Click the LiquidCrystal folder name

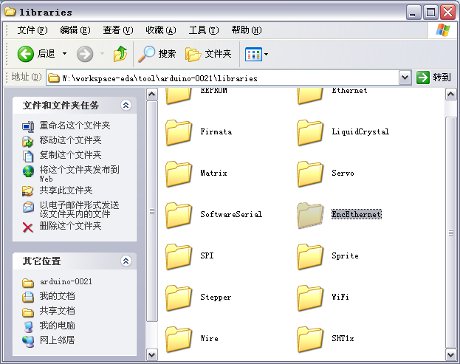click(x=360, y=132)
